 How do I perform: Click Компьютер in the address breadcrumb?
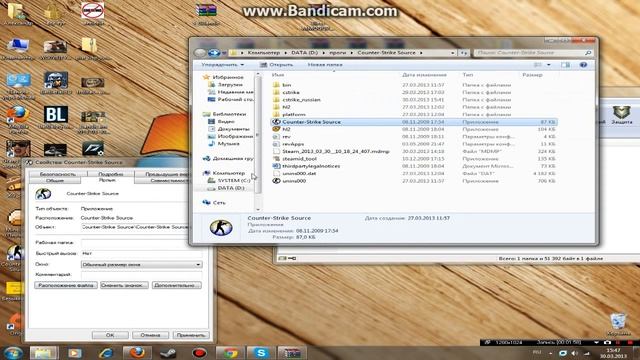pyautogui.click(x=264, y=53)
